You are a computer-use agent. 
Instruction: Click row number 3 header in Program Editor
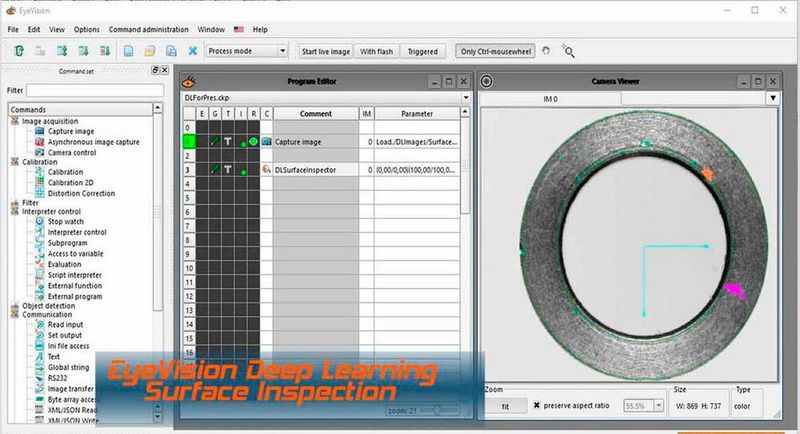[x=189, y=170]
